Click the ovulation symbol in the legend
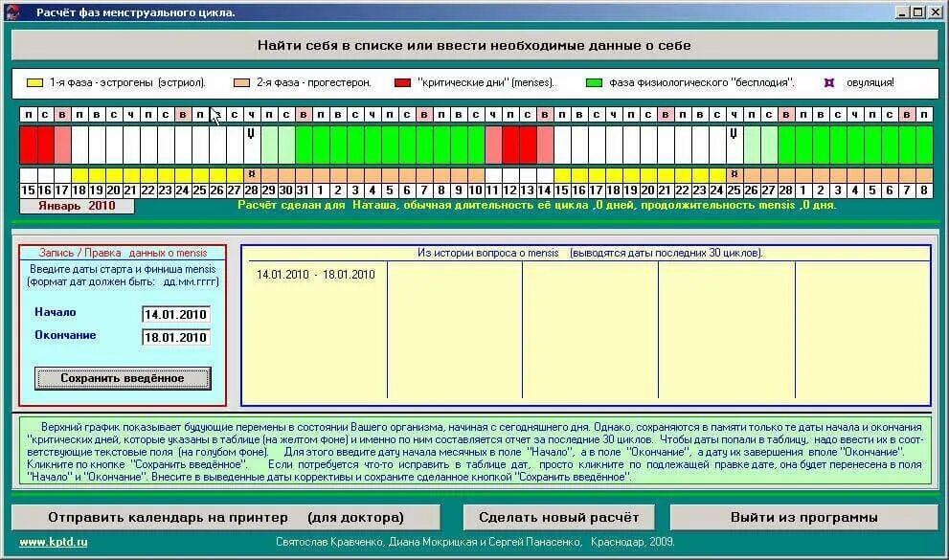Image resolution: width=949 pixels, height=560 pixels. coord(829,83)
